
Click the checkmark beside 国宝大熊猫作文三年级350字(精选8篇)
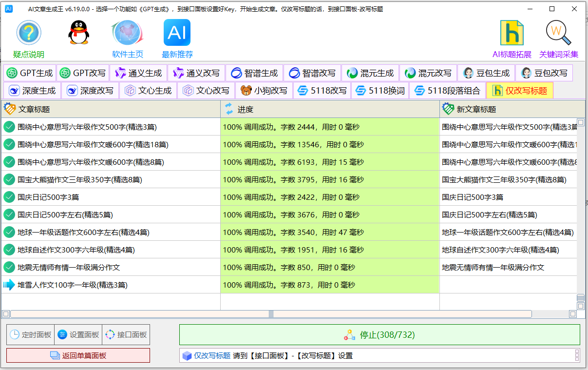pyautogui.click(x=9, y=179)
